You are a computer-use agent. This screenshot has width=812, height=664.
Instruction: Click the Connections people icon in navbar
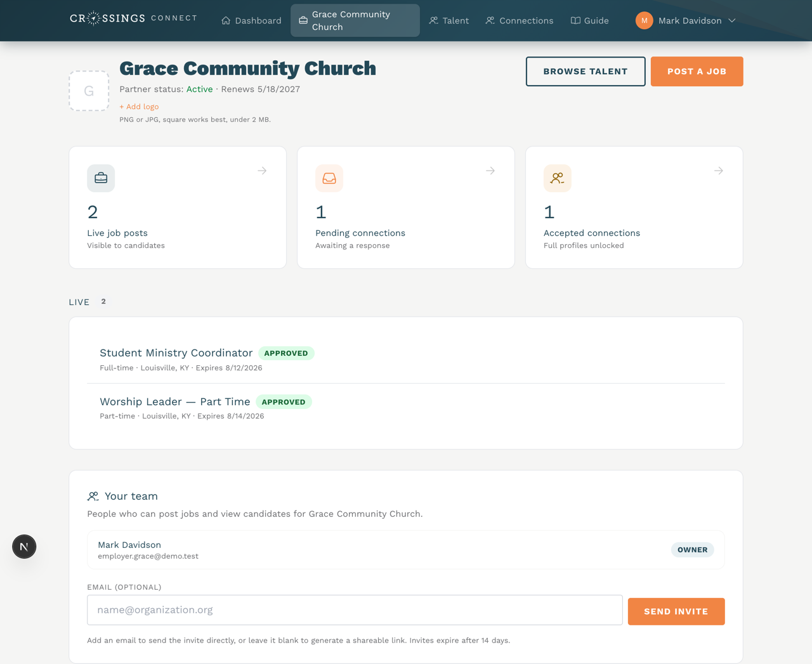tap(490, 20)
